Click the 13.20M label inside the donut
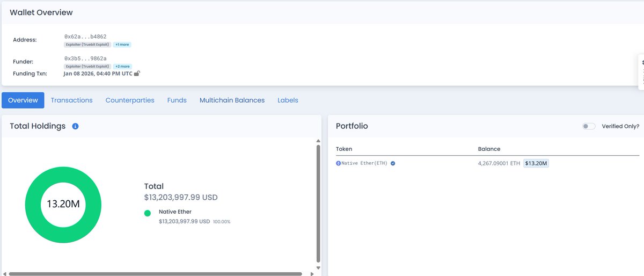 tap(63, 205)
